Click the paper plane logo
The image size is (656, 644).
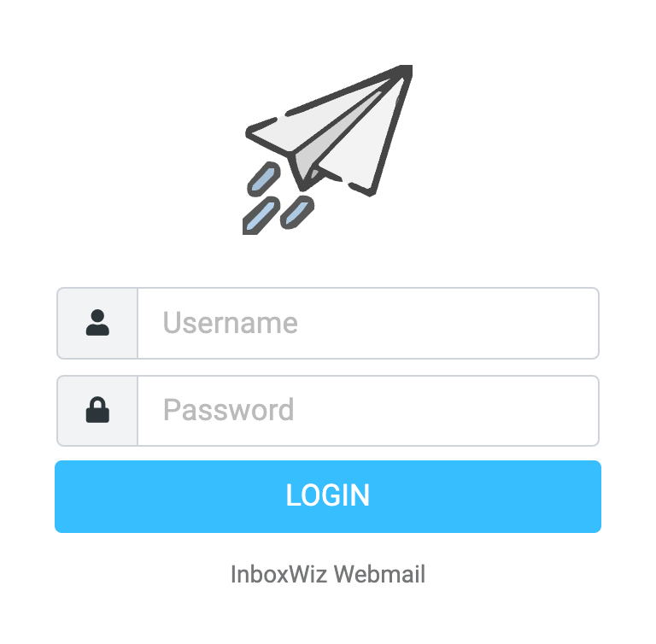(x=328, y=149)
